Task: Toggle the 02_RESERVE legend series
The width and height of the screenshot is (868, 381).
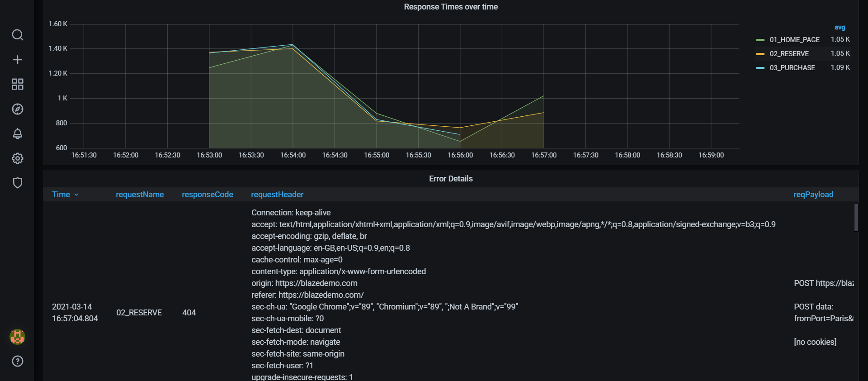Action: point(789,54)
